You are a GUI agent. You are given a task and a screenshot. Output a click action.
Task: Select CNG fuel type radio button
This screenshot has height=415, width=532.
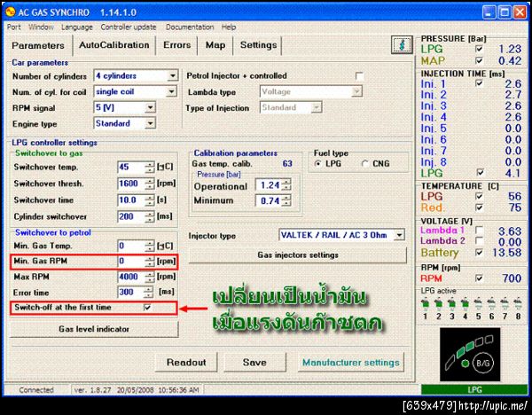(365, 163)
